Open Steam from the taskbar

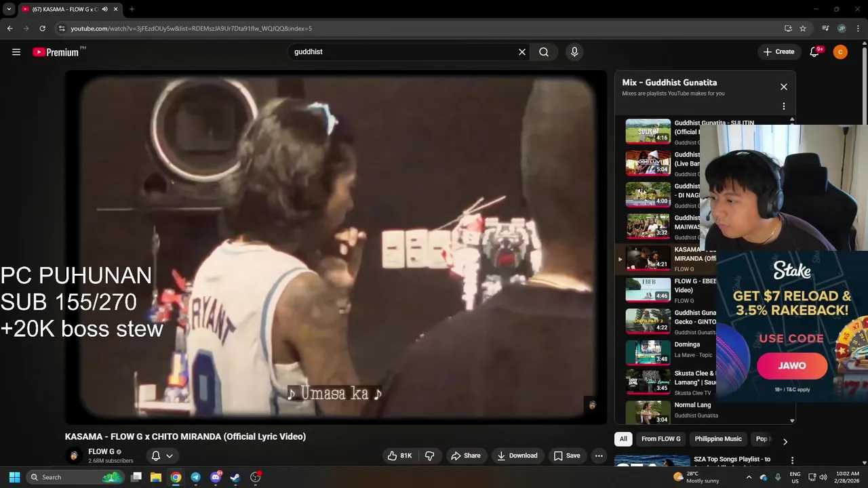pos(235,477)
